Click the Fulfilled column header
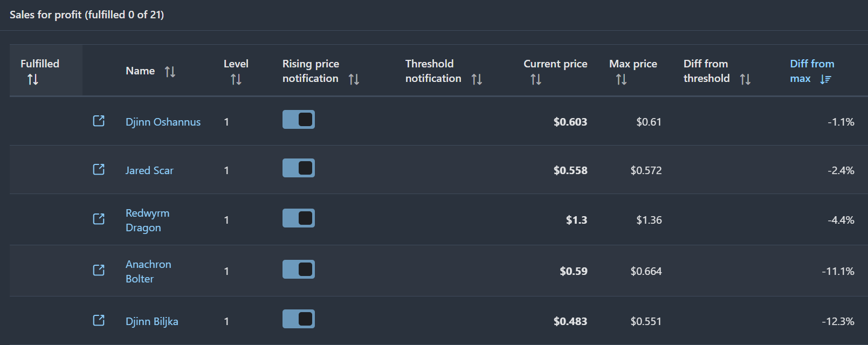The height and width of the screenshot is (345, 868). 40,64
